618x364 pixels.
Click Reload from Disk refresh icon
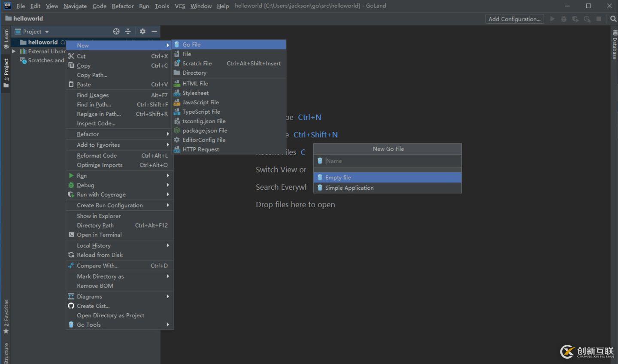coord(71,255)
